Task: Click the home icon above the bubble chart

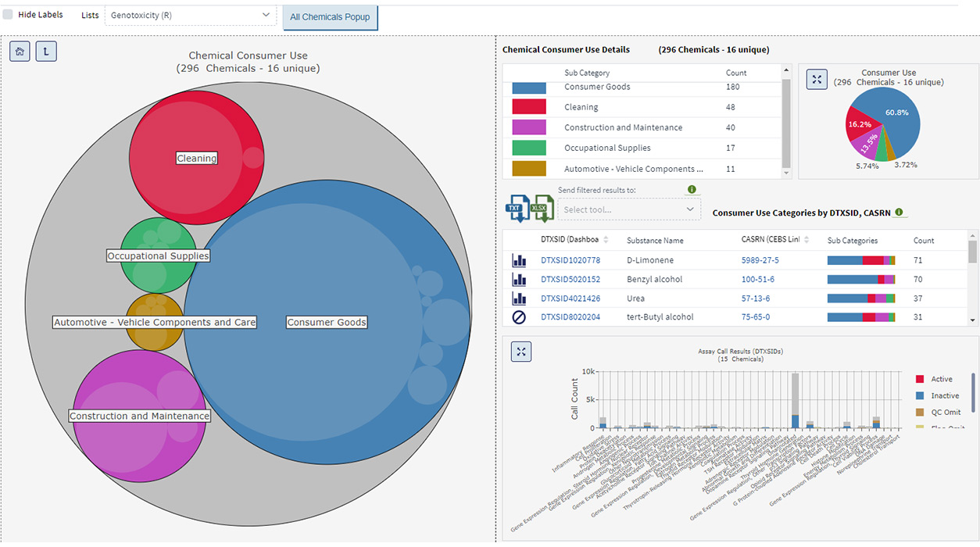Action: (20, 52)
